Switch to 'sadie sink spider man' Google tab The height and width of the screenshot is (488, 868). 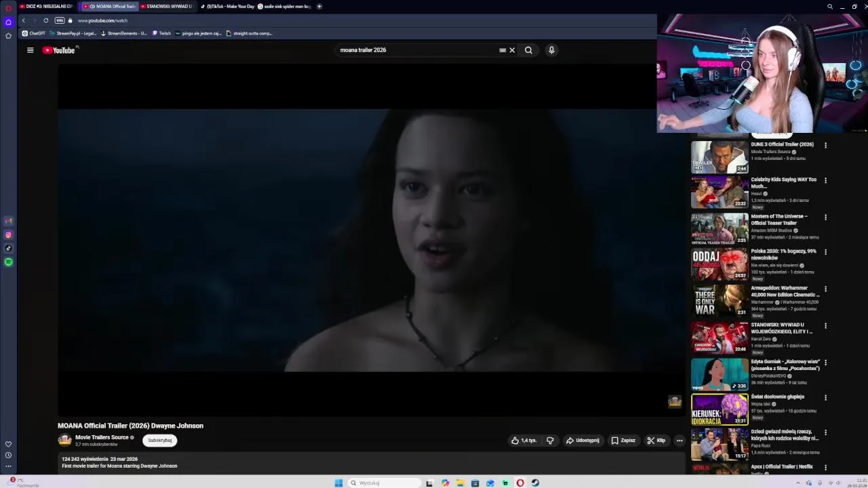(x=284, y=6)
